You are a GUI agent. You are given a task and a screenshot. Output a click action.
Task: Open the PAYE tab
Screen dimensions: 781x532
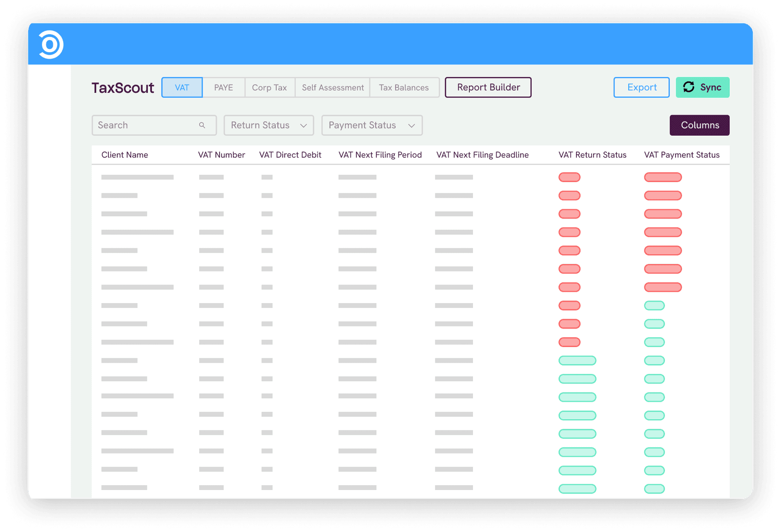[x=224, y=87]
